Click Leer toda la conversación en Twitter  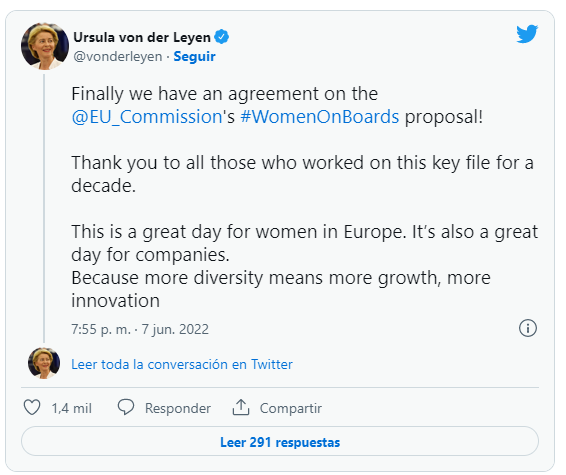click(182, 364)
